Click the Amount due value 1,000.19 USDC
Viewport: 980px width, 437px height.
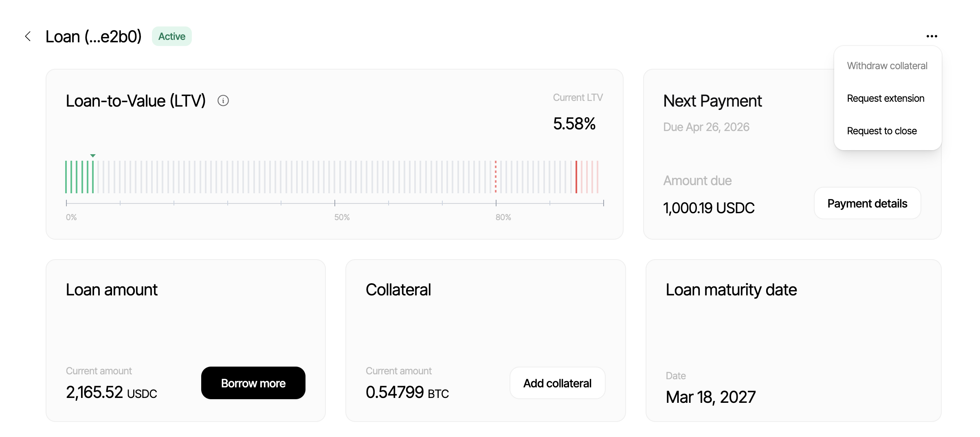click(x=709, y=208)
